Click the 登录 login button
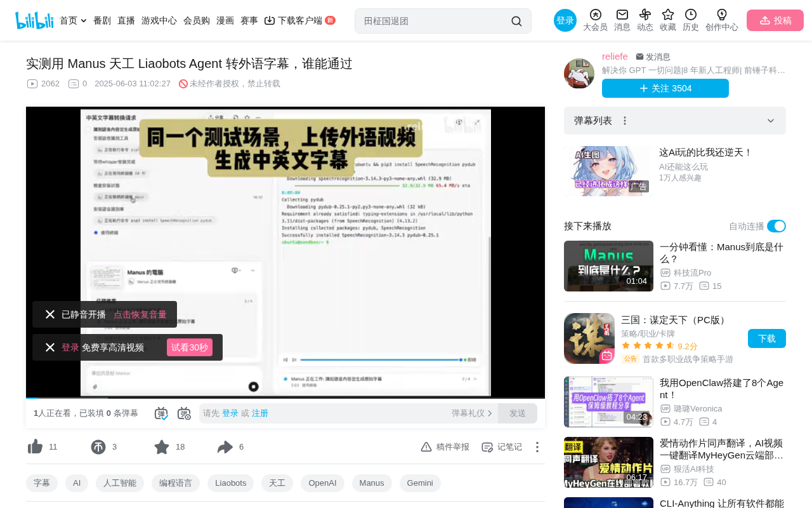This screenshot has height=508, width=812. (565, 20)
